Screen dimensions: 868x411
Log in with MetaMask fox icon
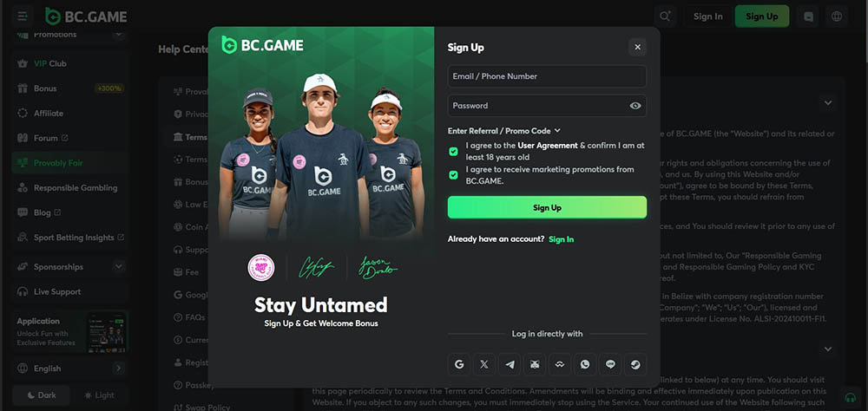point(535,364)
